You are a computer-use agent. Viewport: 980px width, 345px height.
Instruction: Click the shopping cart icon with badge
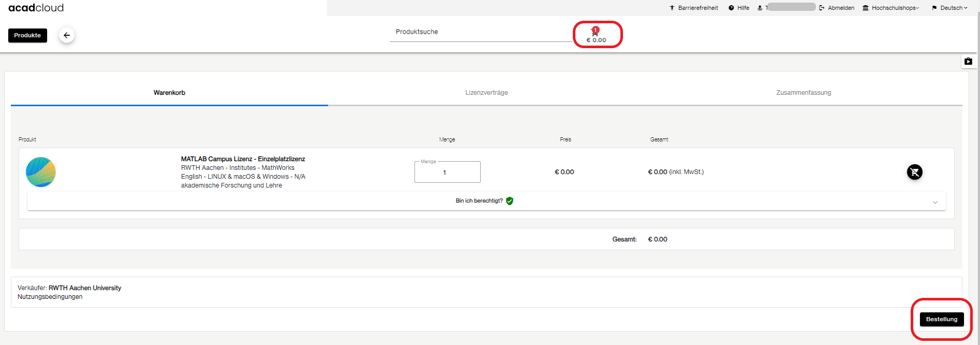click(x=595, y=32)
